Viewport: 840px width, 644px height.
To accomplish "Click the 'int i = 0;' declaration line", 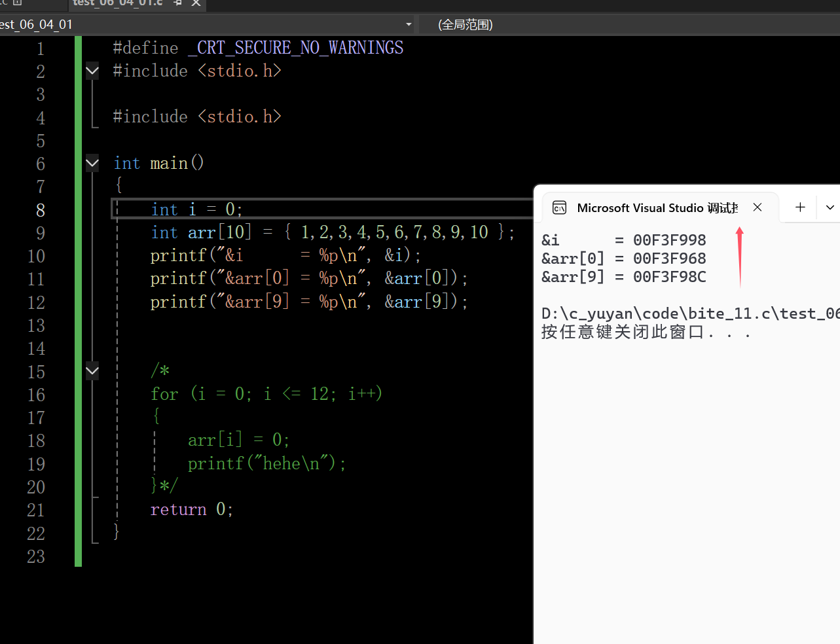I will [x=197, y=209].
